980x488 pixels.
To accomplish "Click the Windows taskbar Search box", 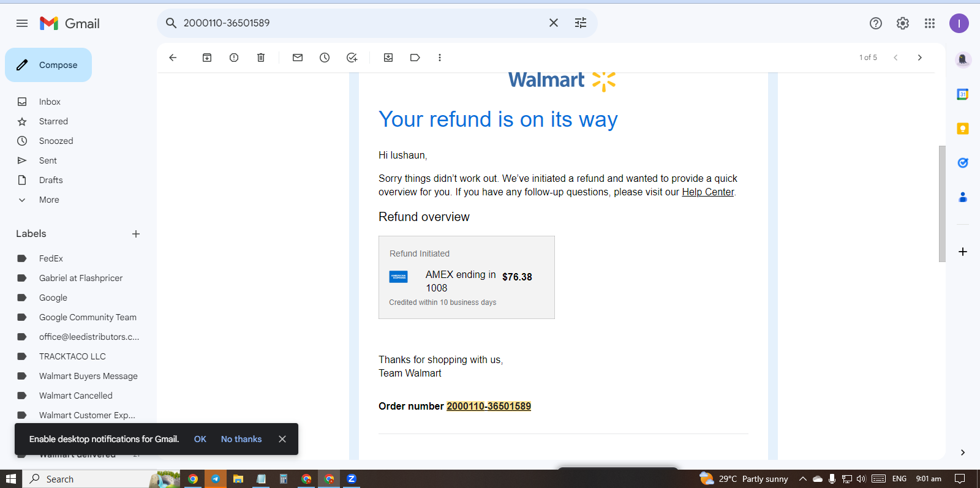I will tap(101, 479).
